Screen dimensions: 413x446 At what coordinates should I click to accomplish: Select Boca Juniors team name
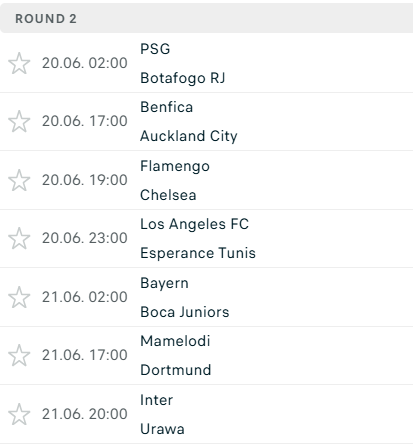point(185,312)
